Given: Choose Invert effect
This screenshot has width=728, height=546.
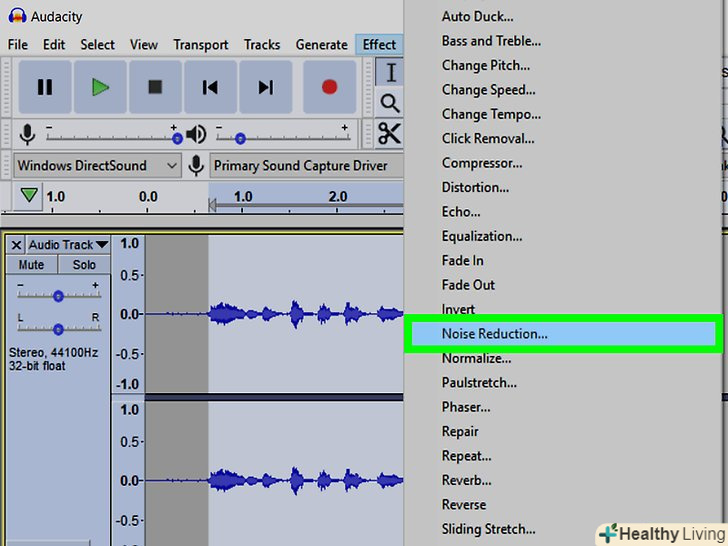Looking at the screenshot, I should point(458,308).
